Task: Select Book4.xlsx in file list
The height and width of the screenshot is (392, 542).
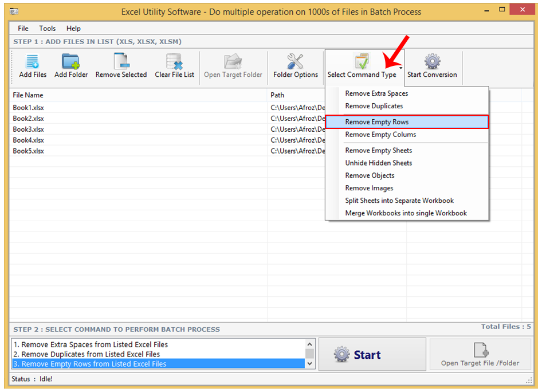Action: [28, 140]
